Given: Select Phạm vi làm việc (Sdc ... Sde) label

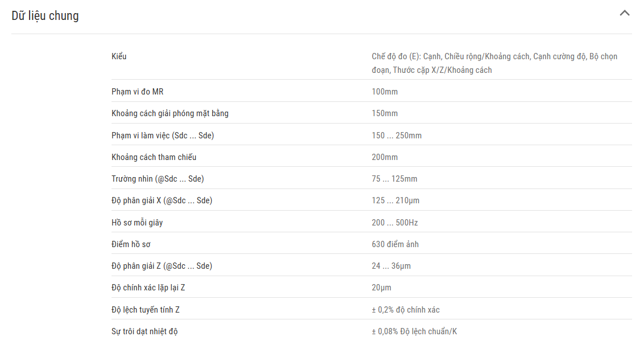Looking at the screenshot, I should (x=163, y=136).
